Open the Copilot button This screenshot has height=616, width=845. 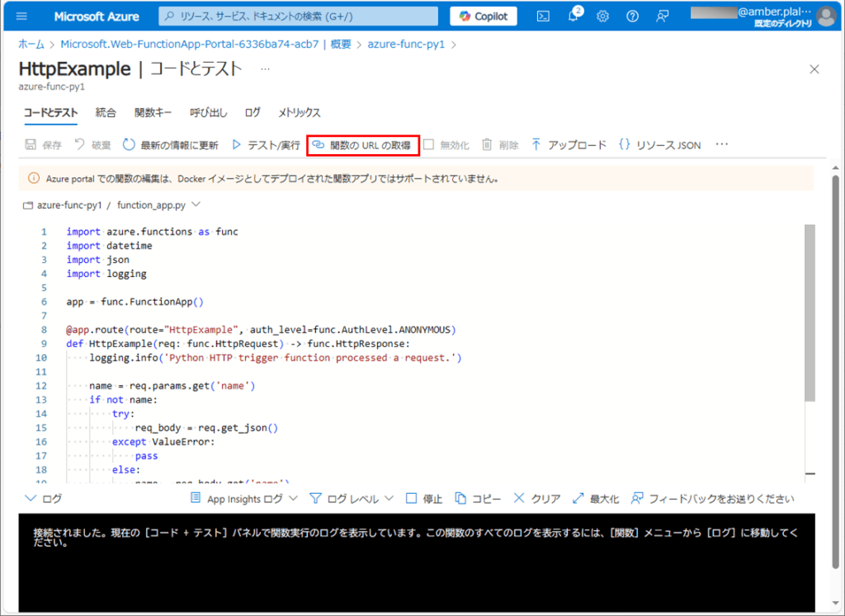click(x=484, y=16)
